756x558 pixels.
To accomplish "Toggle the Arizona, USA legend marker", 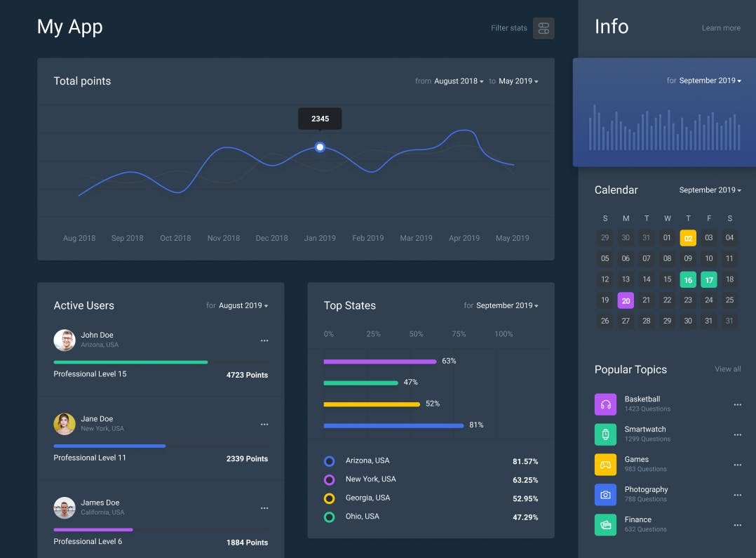I will coord(329,461).
